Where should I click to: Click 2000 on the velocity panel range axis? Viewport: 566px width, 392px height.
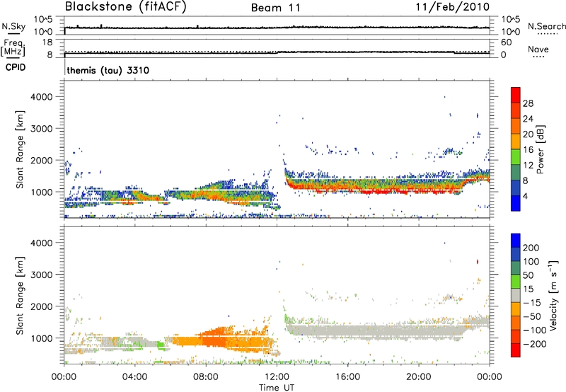(42, 306)
